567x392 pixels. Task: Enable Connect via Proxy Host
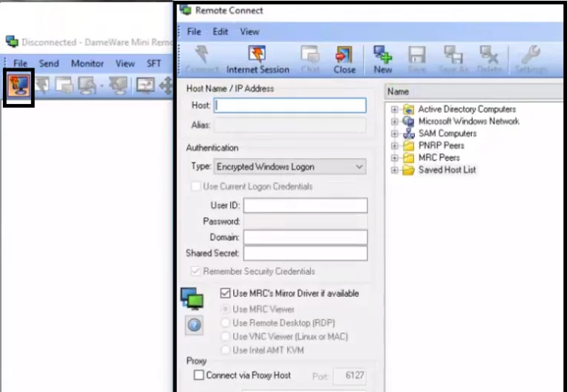point(198,375)
